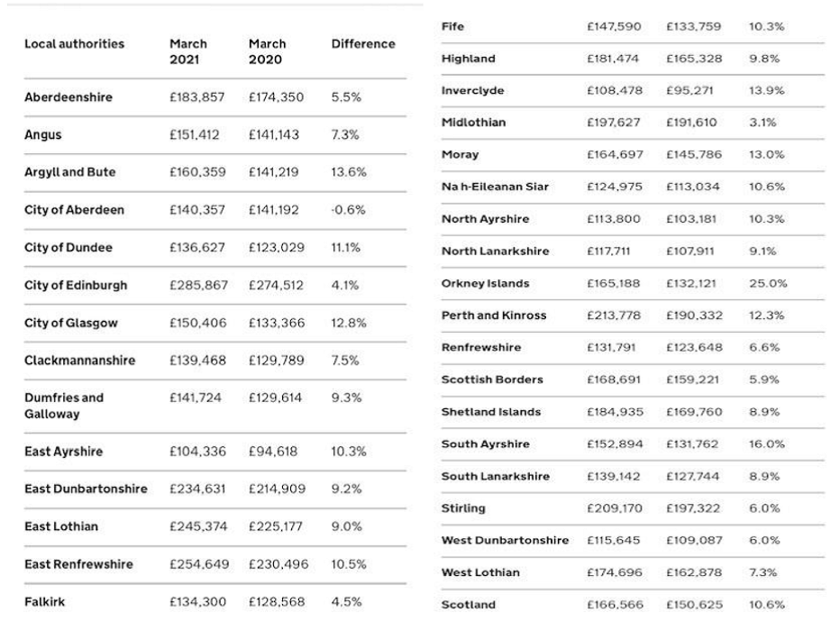Click East Renfrewshire March 2021 price £254,649
The image size is (840, 631).
click(199, 564)
